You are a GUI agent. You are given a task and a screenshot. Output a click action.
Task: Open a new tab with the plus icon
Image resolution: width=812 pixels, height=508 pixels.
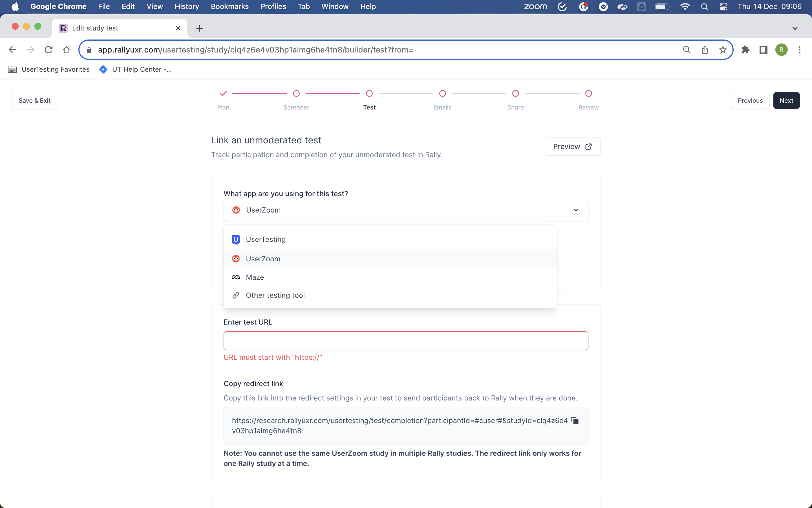(199, 28)
